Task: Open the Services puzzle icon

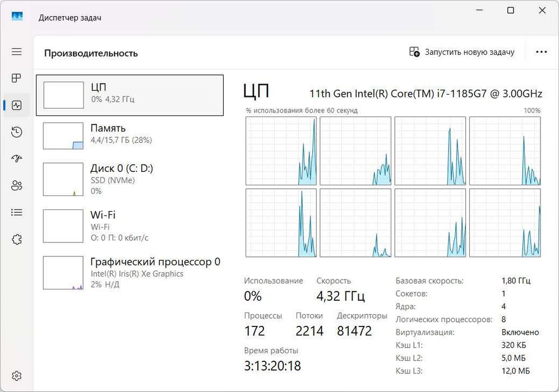Action: tap(17, 240)
